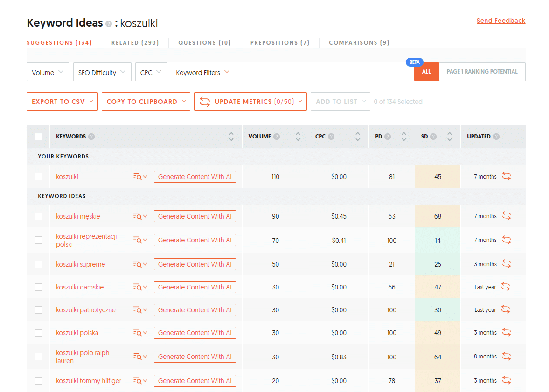
Task: Generate Content With AI for koszulki męskie
Action: coord(195,216)
